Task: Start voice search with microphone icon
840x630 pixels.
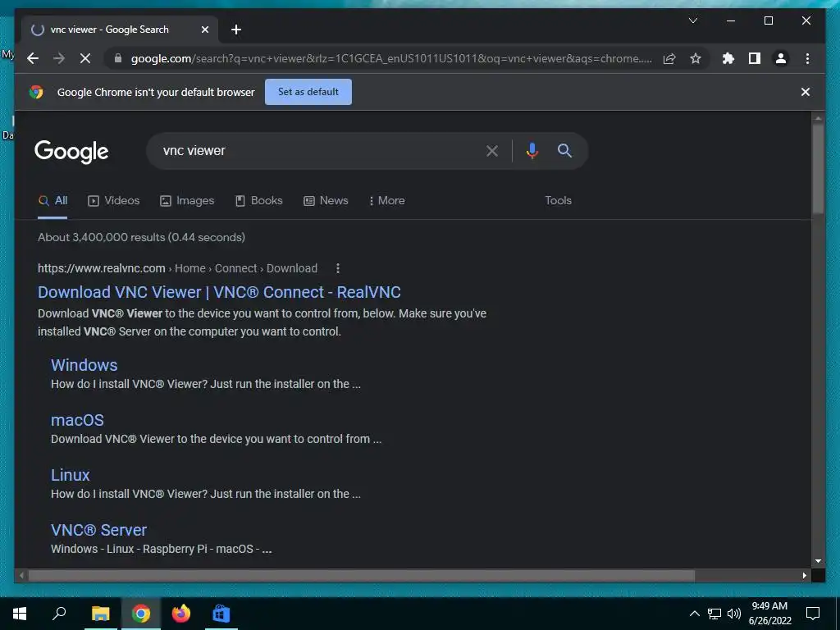Action: pyautogui.click(x=532, y=151)
